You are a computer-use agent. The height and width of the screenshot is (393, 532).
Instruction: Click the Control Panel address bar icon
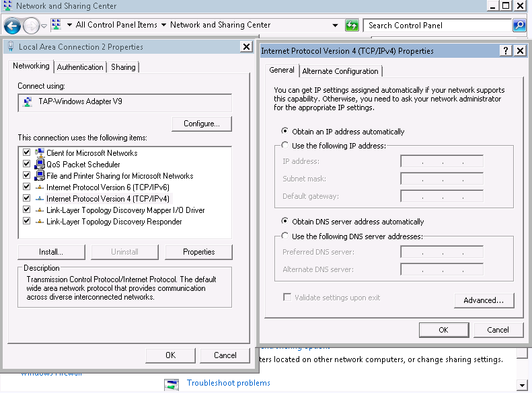[x=56, y=25]
